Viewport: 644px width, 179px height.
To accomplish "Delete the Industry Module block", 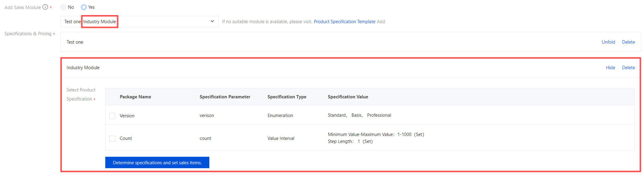I will tap(628, 68).
